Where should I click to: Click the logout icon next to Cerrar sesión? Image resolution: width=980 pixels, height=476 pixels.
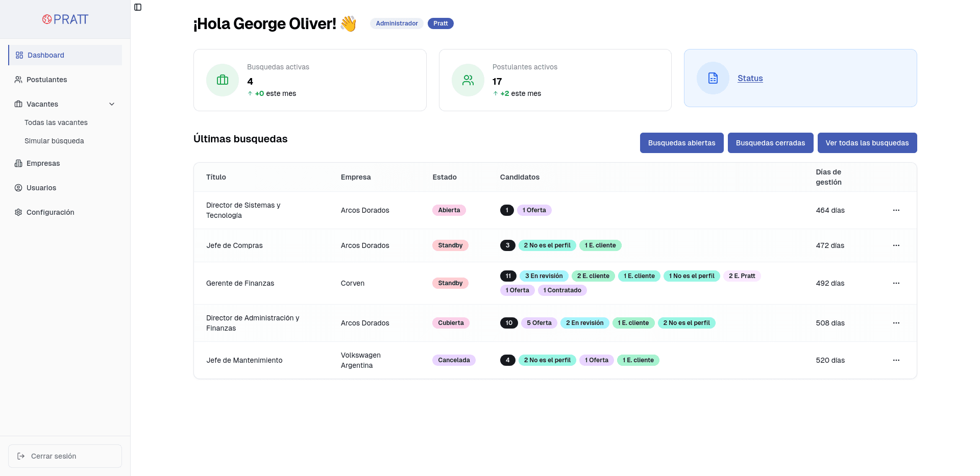[20, 456]
